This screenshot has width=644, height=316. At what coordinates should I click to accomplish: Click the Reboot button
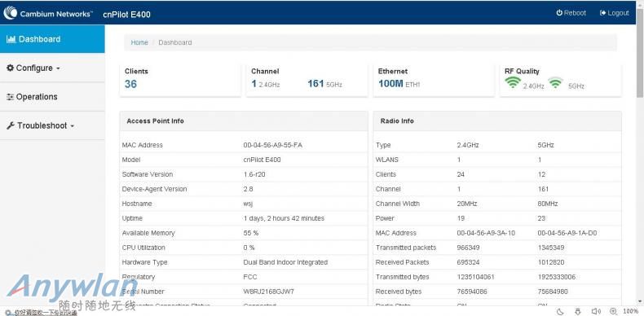tap(571, 13)
